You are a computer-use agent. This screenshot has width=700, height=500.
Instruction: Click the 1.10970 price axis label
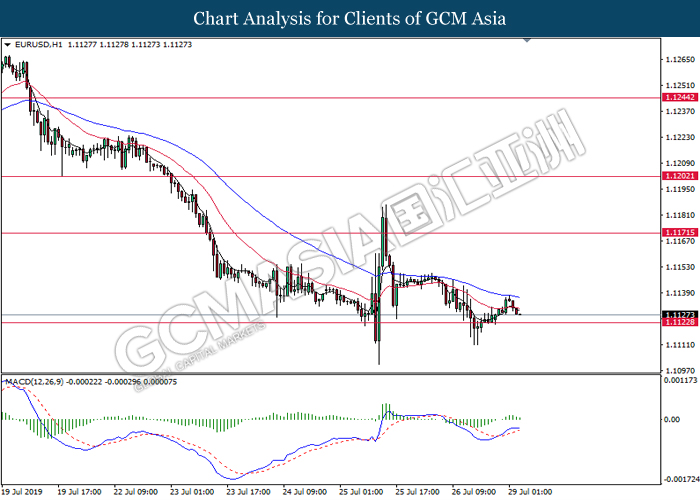point(680,371)
